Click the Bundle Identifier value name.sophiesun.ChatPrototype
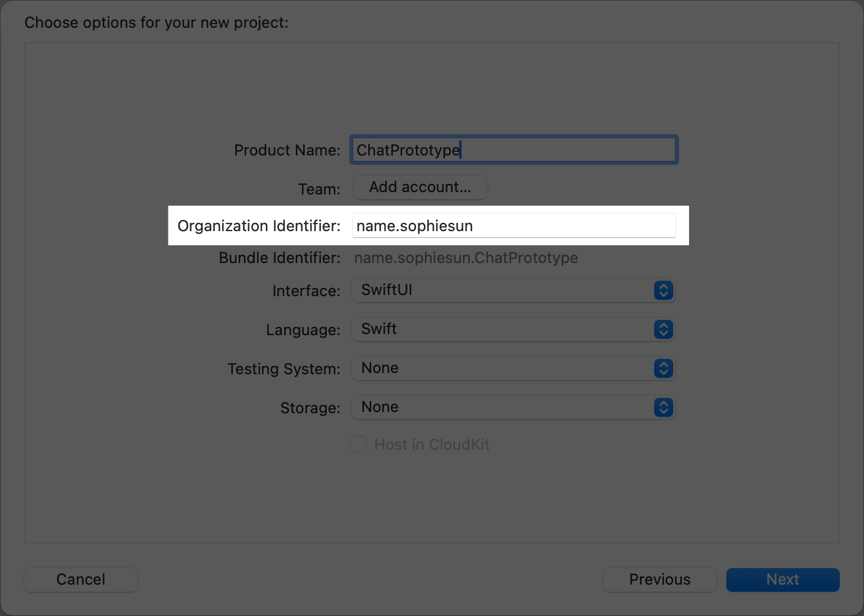This screenshot has width=864, height=616. pos(466,258)
